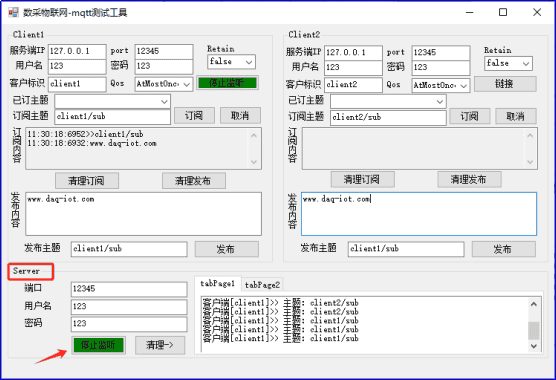Screen dimensions: 556x380
Task: Switch to tabPage2 tab
Action: [x=262, y=285]
